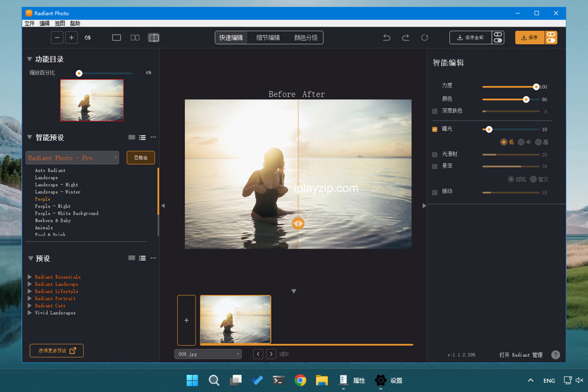The height and width of the screenshot is (392, 588).
Task: Collapse the right panel arrow
Action: pyautogui.click(x=424, y=206)
